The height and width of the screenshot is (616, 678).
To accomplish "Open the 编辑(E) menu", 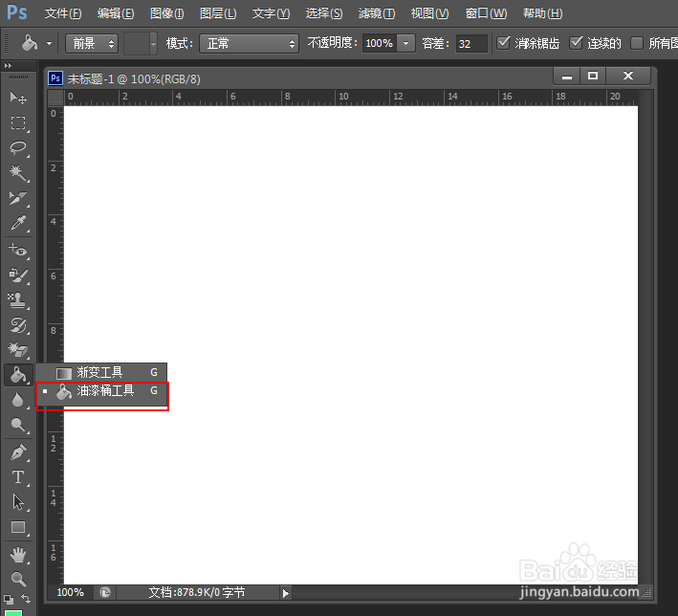I will 116,13.
